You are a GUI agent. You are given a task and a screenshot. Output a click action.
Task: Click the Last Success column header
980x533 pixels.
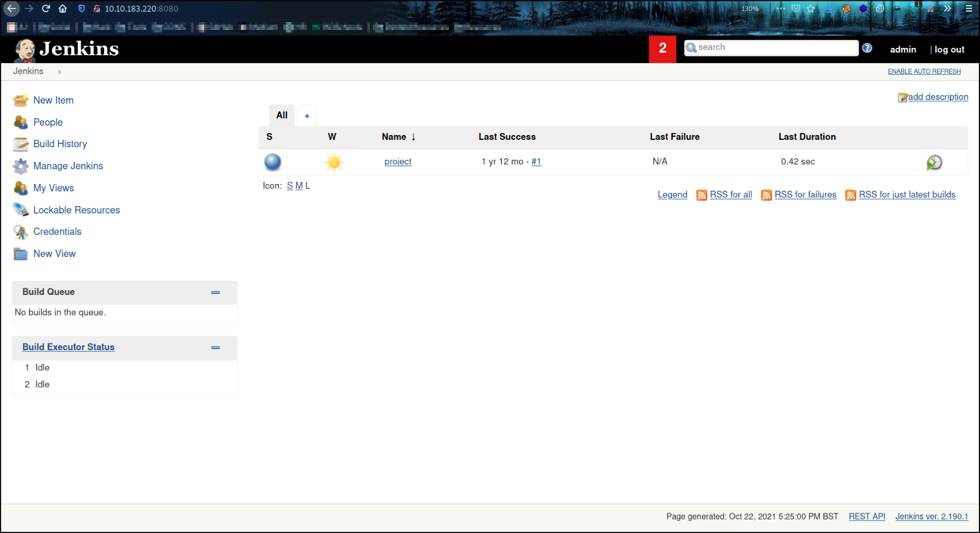tap(507, 137)
